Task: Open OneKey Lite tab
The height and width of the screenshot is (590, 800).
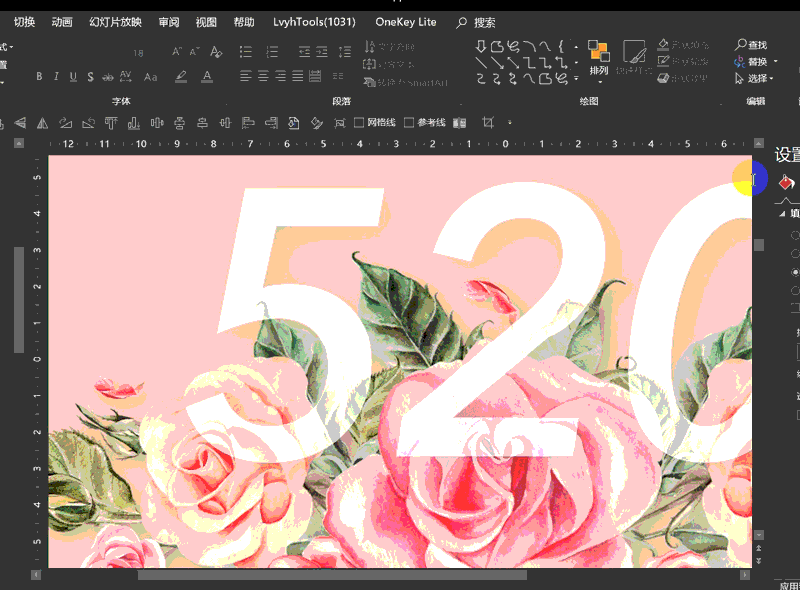Action: point(406,22)
